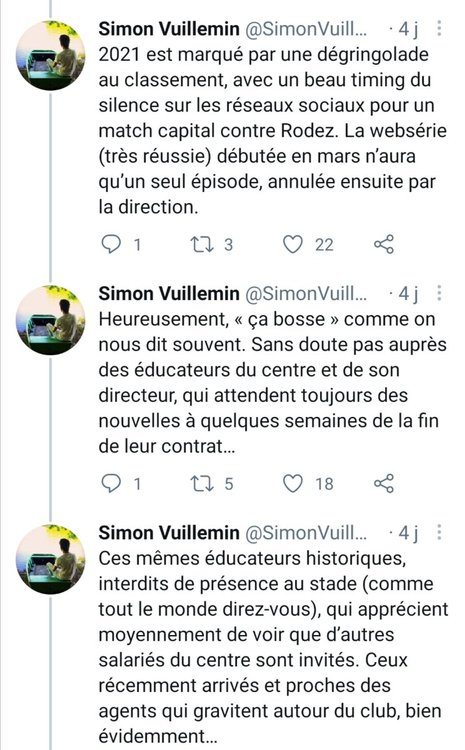
Task: Open the tweet text about éducateurs historiques
Action: [273, 647]
